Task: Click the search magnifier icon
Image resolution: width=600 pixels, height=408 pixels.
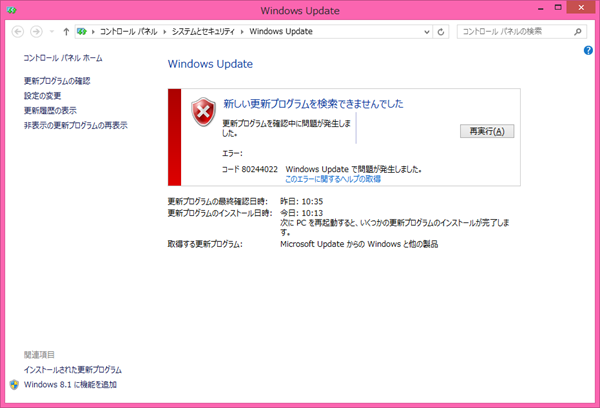Action: pos(578,32)
